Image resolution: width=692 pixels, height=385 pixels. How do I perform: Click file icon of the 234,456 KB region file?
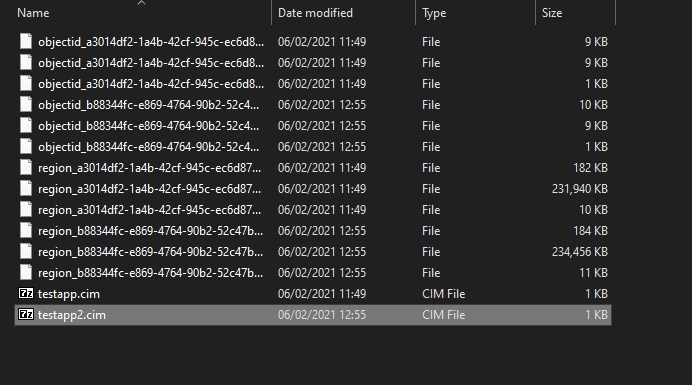(26, 252)
